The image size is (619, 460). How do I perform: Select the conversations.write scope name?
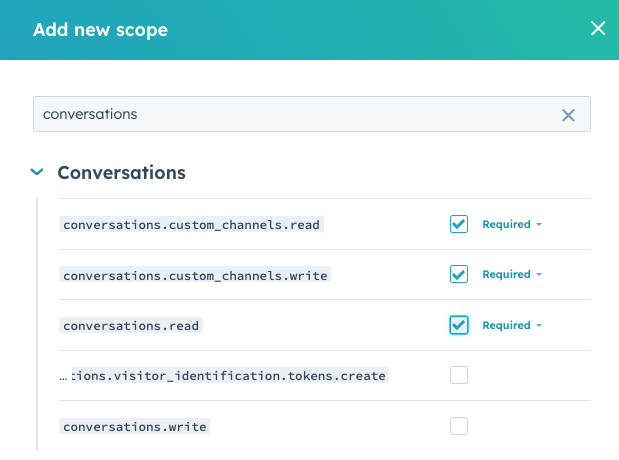pyautogui.click(x=135, y=426)
